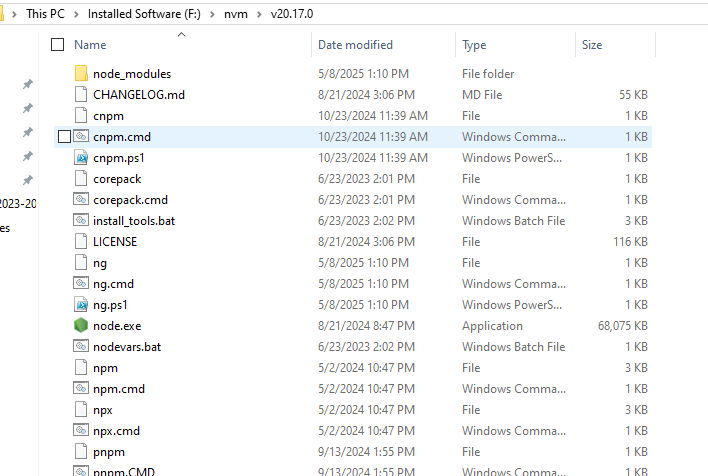Click the npx file icon

coord(81,410)
